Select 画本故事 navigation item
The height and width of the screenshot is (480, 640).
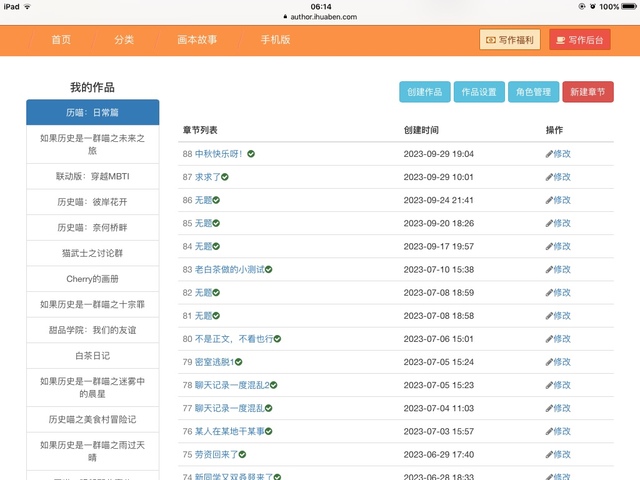click(x=197, y=40)
